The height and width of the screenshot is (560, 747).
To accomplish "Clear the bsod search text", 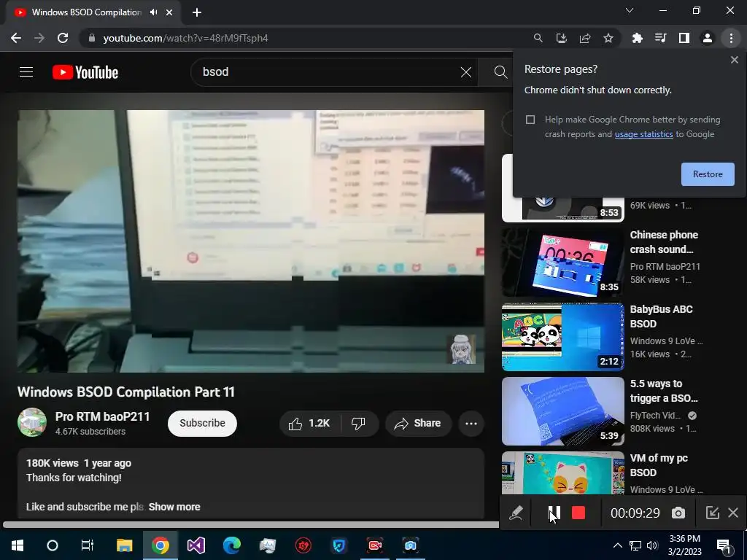I will tap(466, 72).
